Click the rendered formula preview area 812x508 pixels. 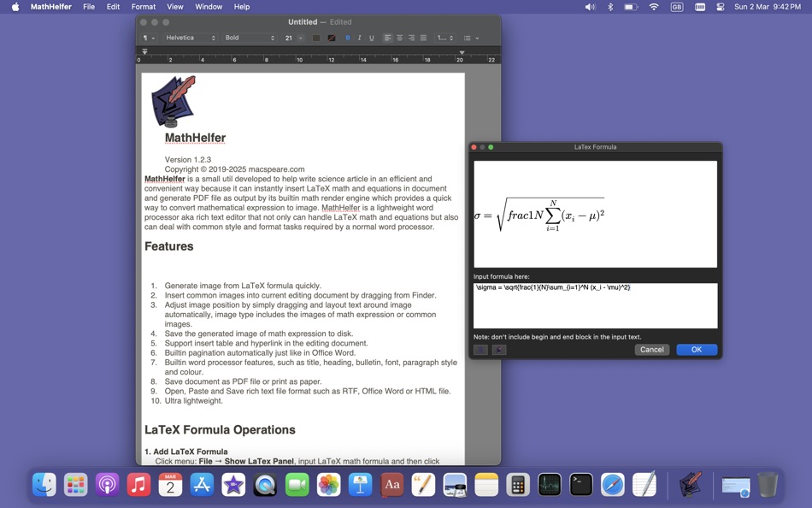pos(596,214)
